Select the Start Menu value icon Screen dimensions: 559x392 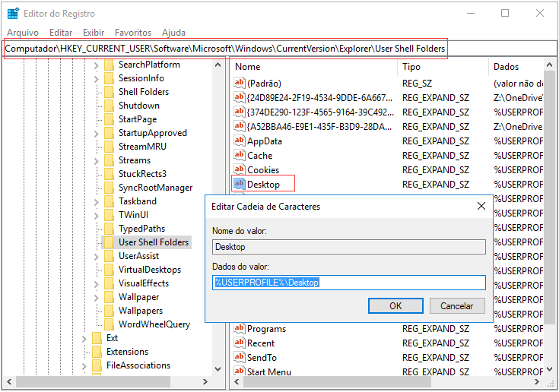pyautogui.click(x=239, y=371)
